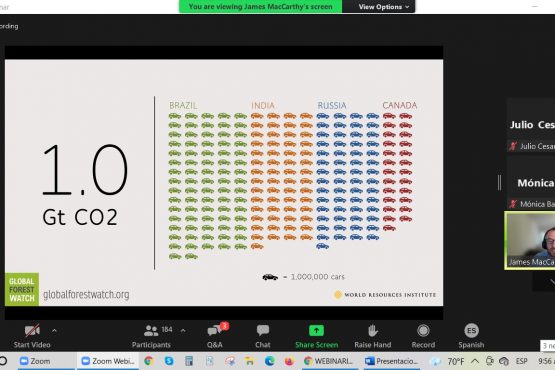The image size is (555, 370).
Task: Expand video options arrow beside Start Video
Action: pos(54,331)
